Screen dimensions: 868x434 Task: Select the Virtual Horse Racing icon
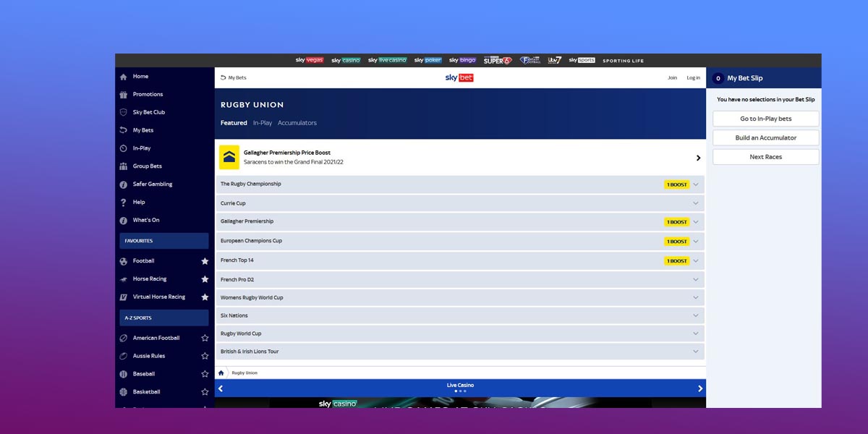pos(124,297)
